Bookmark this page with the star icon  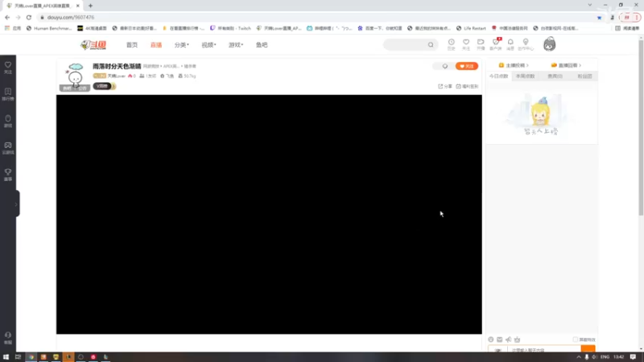coord(599,18)
